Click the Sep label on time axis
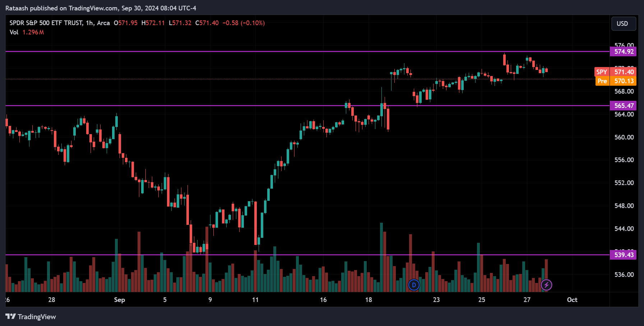 pyautogui.click(x=120, y=300)
